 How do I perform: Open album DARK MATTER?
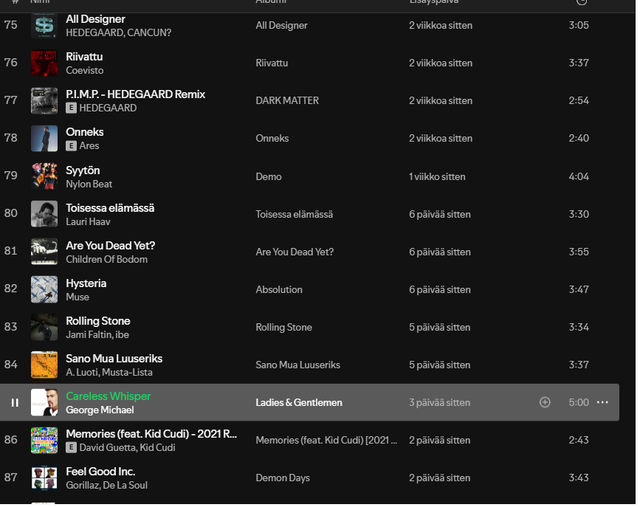(x=287, y=101)
